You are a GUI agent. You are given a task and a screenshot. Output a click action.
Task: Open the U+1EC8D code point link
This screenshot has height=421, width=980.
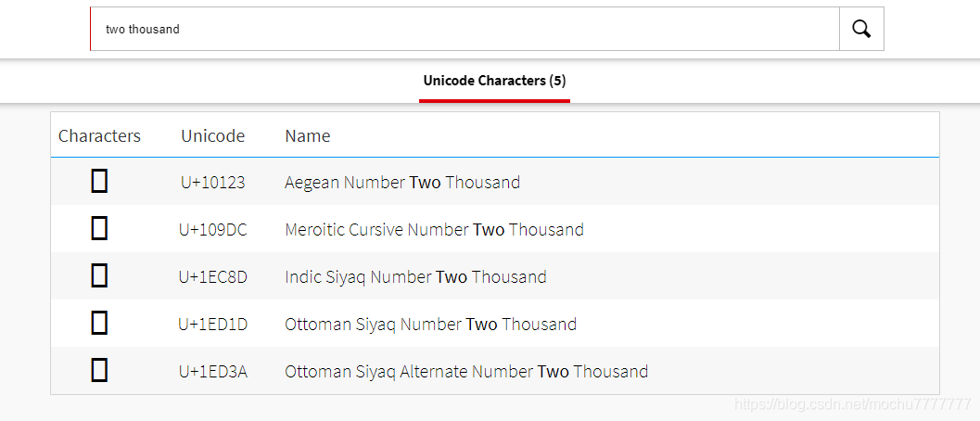(212, 277)
